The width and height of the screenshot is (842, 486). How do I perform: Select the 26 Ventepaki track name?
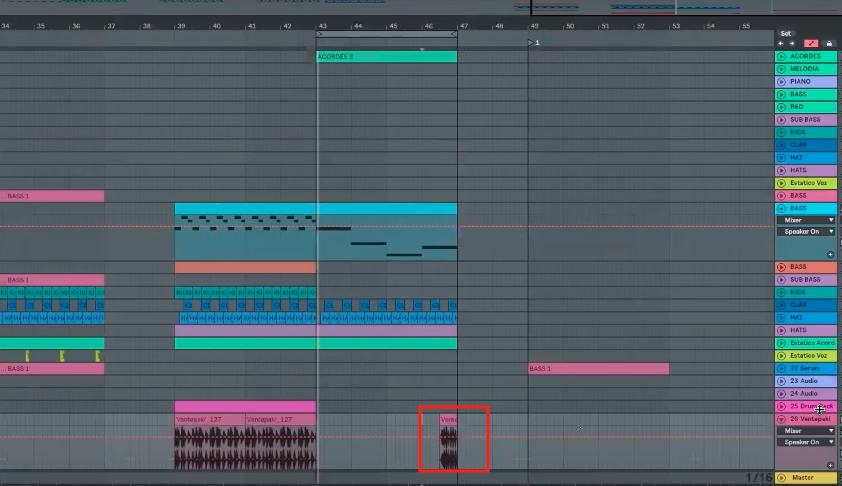[x=811, y=419]
